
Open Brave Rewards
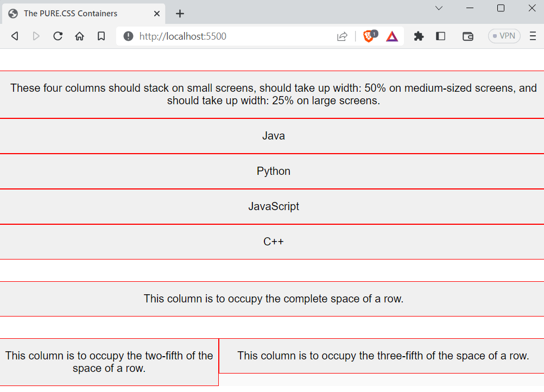[x=391, y=36]
